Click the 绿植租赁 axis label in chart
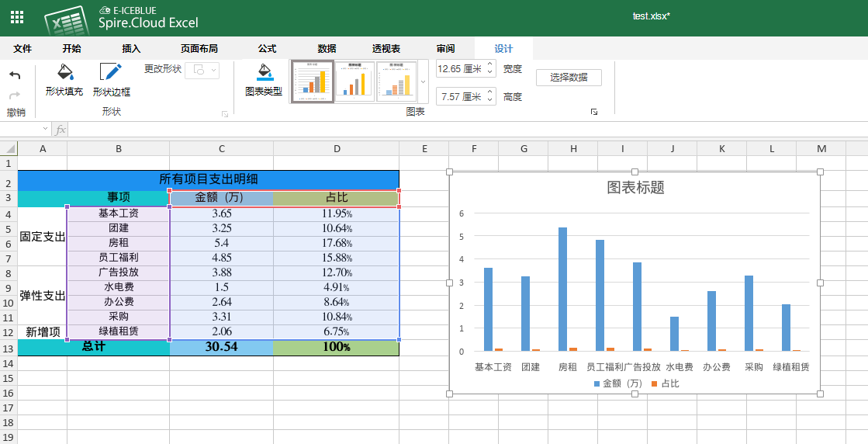 click(x=791, y=367)
